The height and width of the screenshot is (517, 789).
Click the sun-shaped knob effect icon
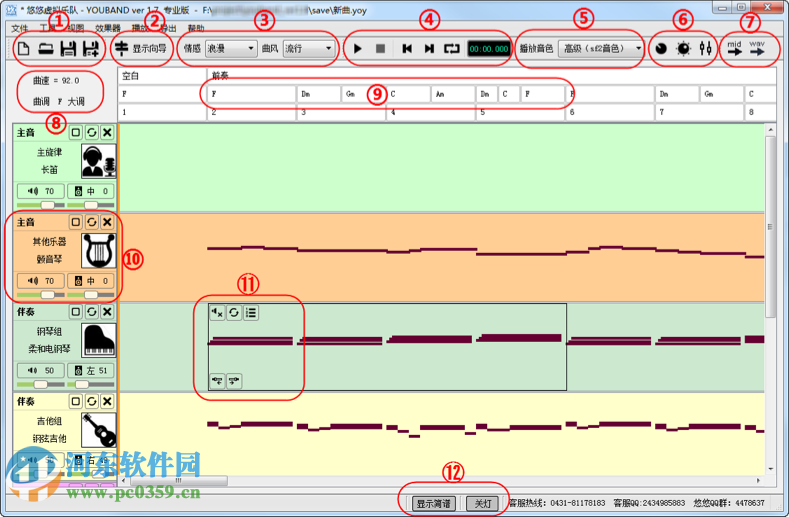[683, 48]
